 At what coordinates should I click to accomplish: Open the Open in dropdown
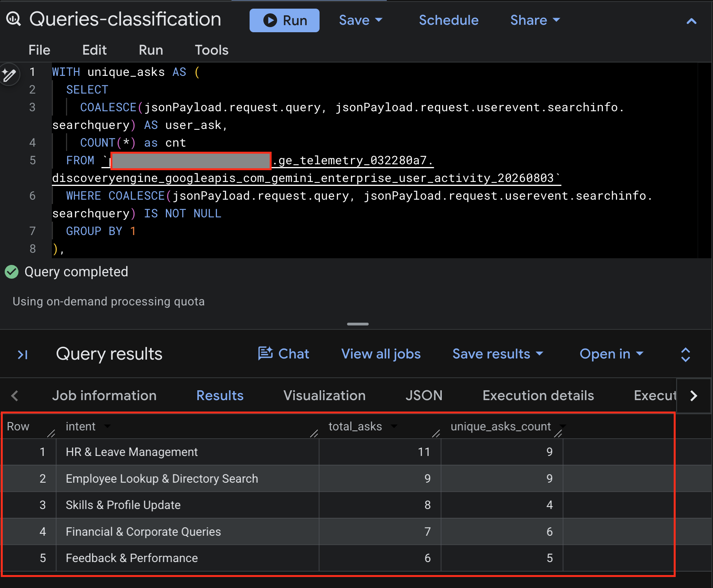tap(612, 354)
